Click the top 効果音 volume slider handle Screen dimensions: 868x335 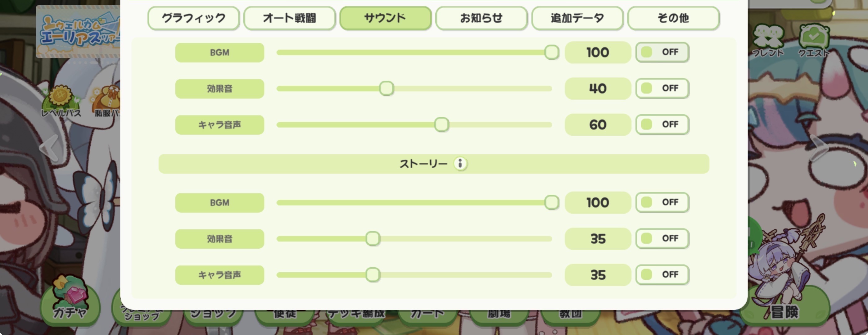tap(386, 88)
